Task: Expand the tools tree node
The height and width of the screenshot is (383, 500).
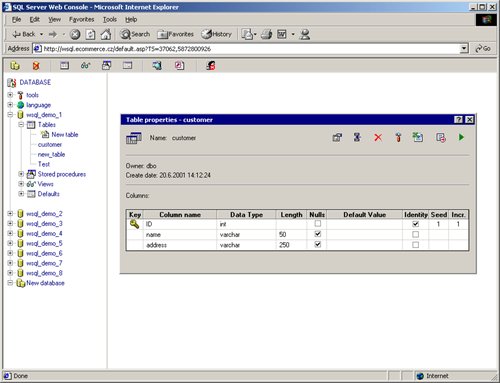Action: (x=10, y=95)
